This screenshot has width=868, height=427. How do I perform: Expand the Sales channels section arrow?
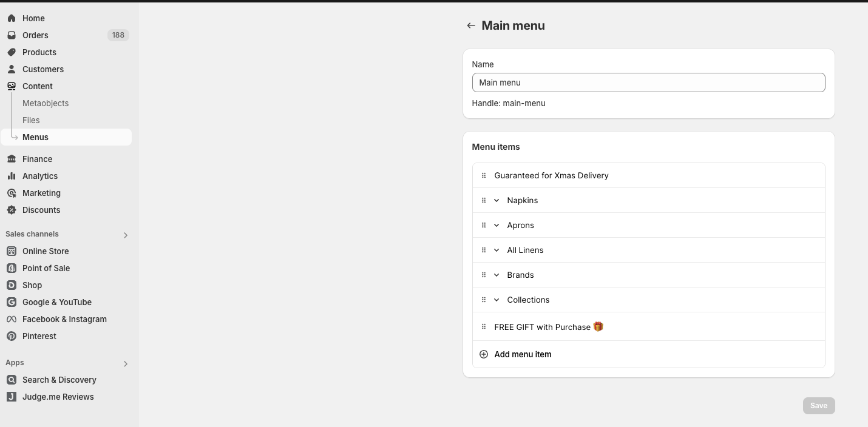[x=126, y=235]
